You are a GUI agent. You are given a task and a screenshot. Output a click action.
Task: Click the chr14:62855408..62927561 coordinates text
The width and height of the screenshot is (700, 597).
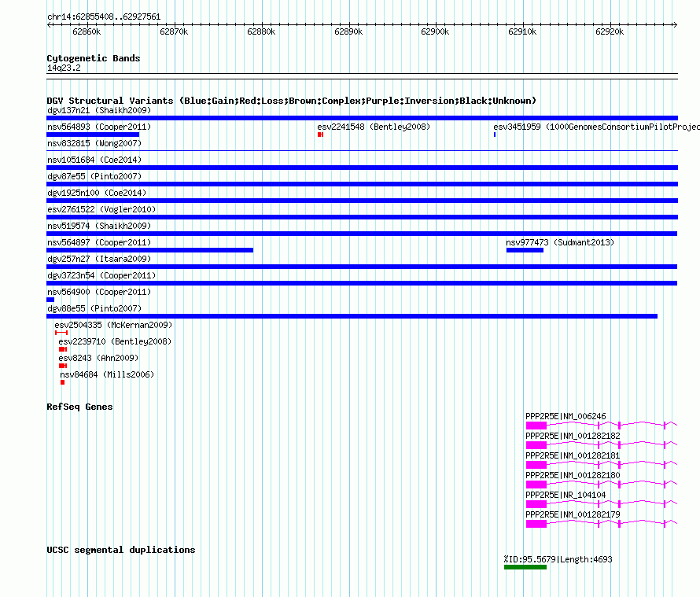pyautogui.click(x=104, y=17)
